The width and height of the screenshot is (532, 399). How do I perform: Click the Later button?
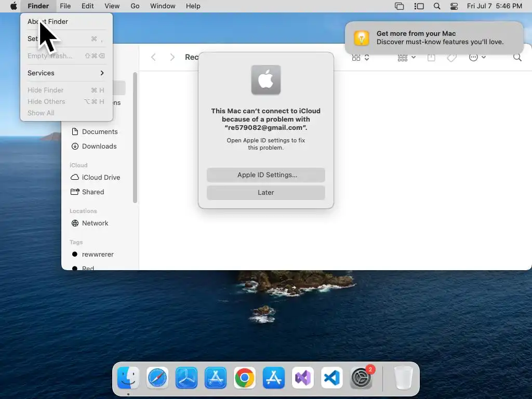tap(266, 192)
